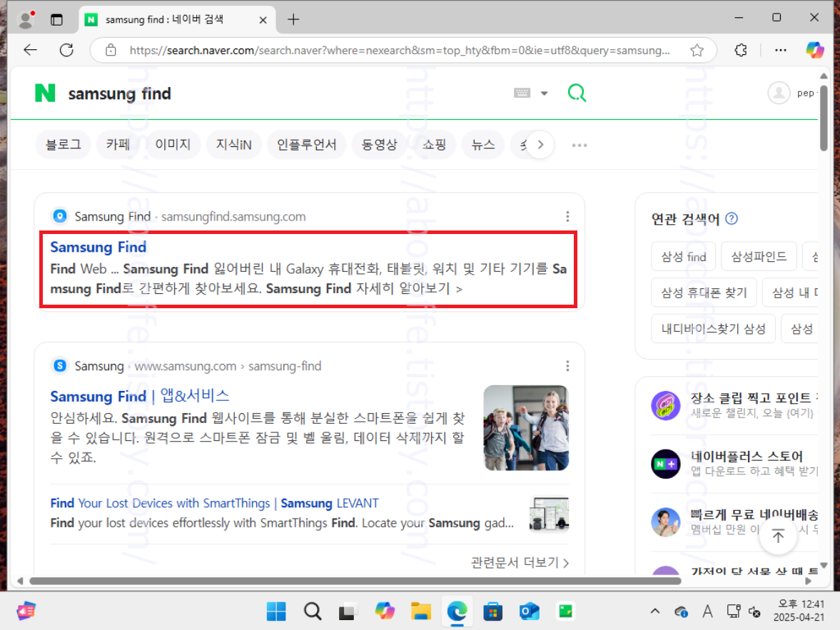Click the samsung find search field
This screenshot has height=630, width=840.
tap(284, 93)
